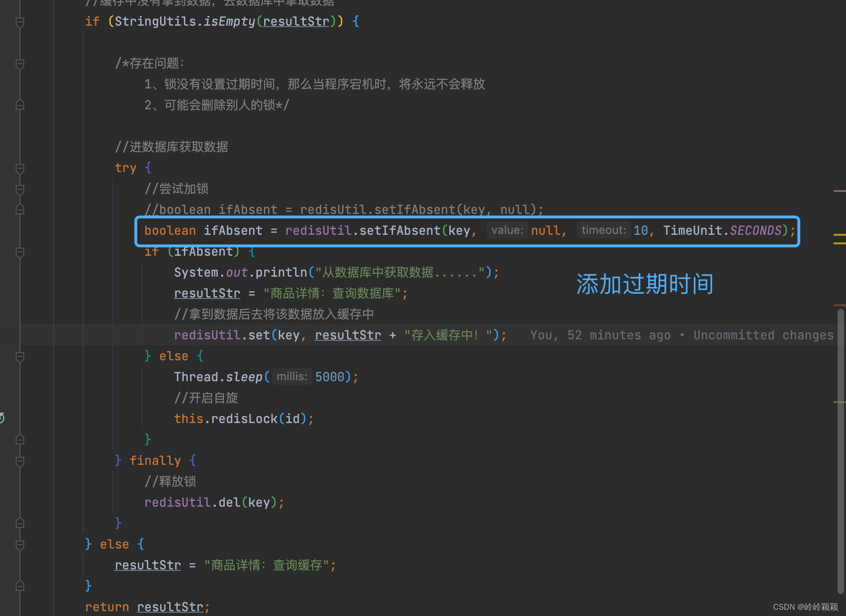This screenshot has height=616, width=846.
Task: Click the 'millis:' parameter hint in Thread.sleep
Action: coord(292,377)
